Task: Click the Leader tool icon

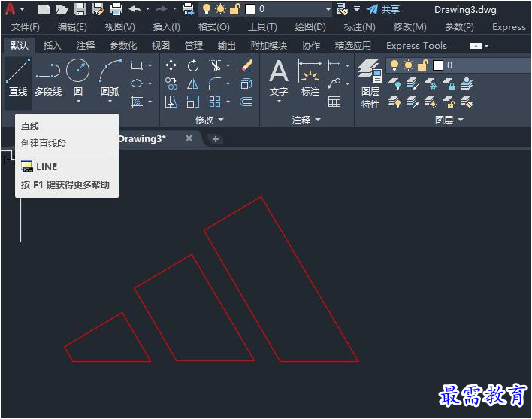Action: (334, 83)
